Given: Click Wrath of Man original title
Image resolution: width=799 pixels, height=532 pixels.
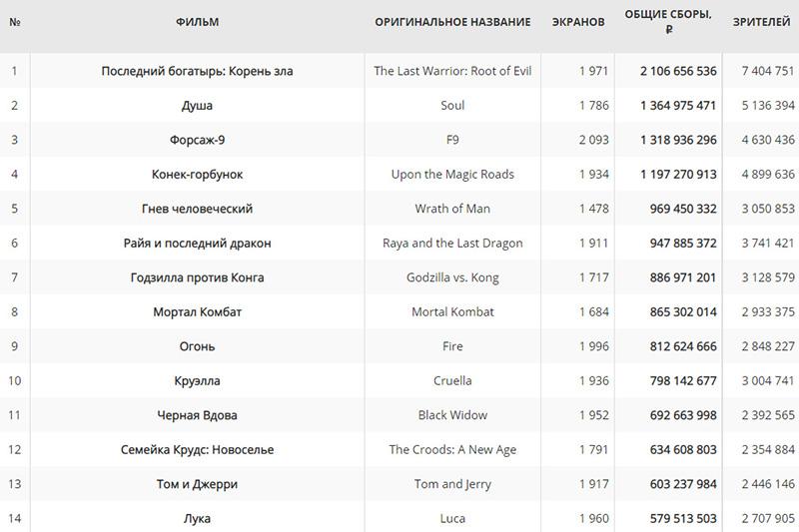Looking at the screenshot, I should point(452,209).
